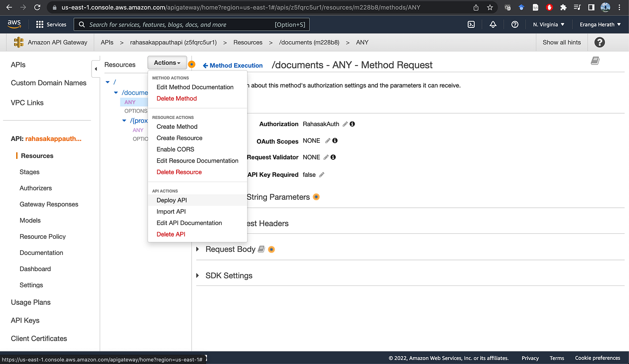Reload the browser page
Image resolution: width=629 pixels, height=364 pixels.
[x=37, y=8]
